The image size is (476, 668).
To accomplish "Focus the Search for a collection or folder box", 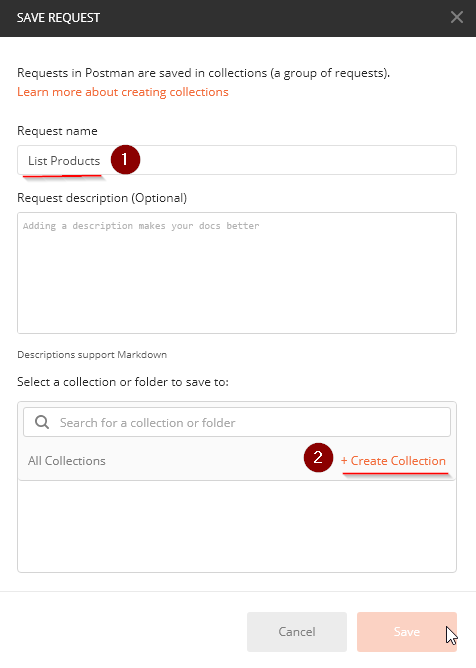I will (237, 422).
